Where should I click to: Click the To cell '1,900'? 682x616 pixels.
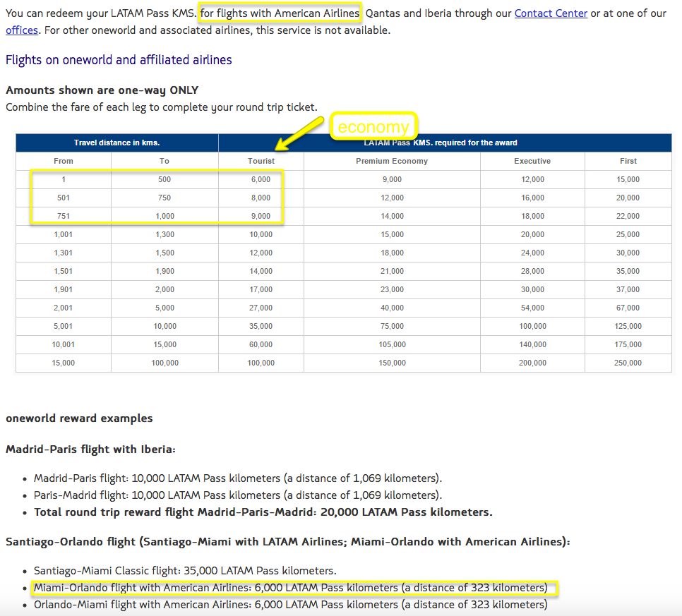(164, 271)
